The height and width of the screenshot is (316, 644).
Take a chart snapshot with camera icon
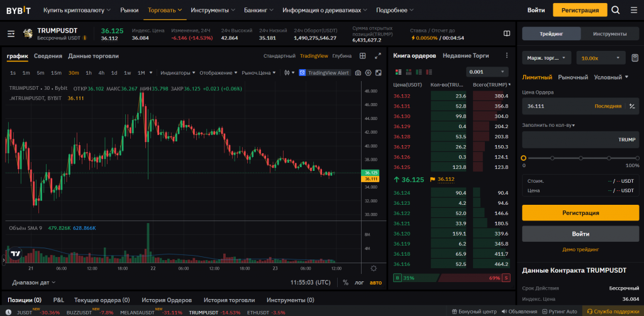358,73
